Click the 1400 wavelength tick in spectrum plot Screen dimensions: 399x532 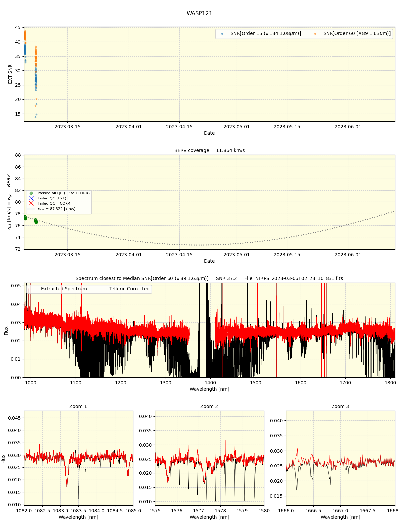tap(211, 383)
